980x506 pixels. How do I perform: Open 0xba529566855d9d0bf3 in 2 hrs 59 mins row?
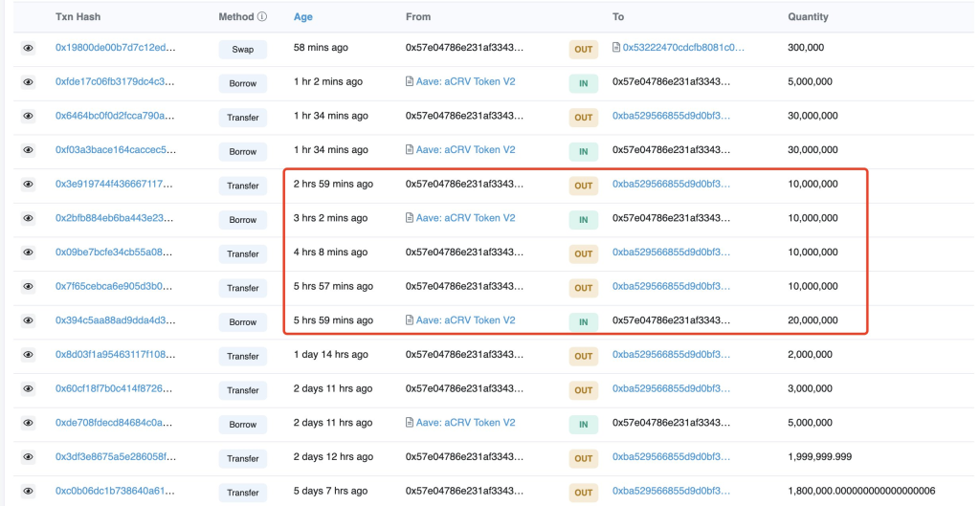tap(671, 184)
